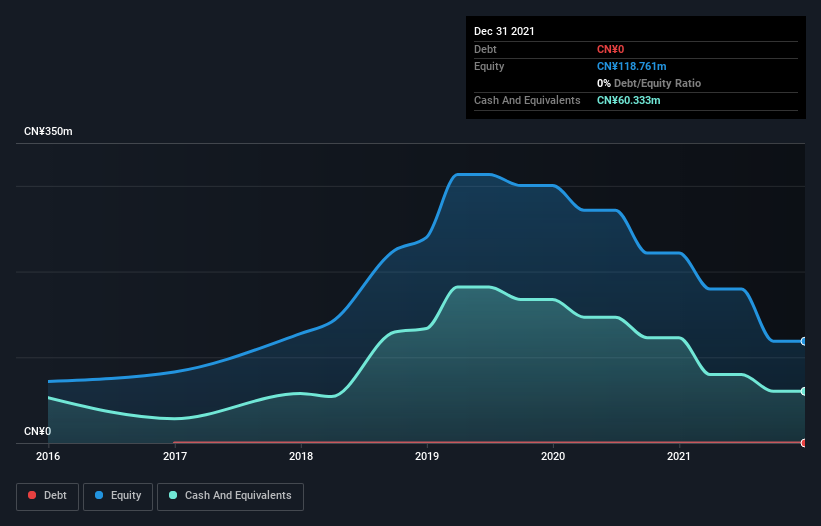Click the teal Cash And Equivalents legend dot
This screenshot has height=526, width=821.
174,495
